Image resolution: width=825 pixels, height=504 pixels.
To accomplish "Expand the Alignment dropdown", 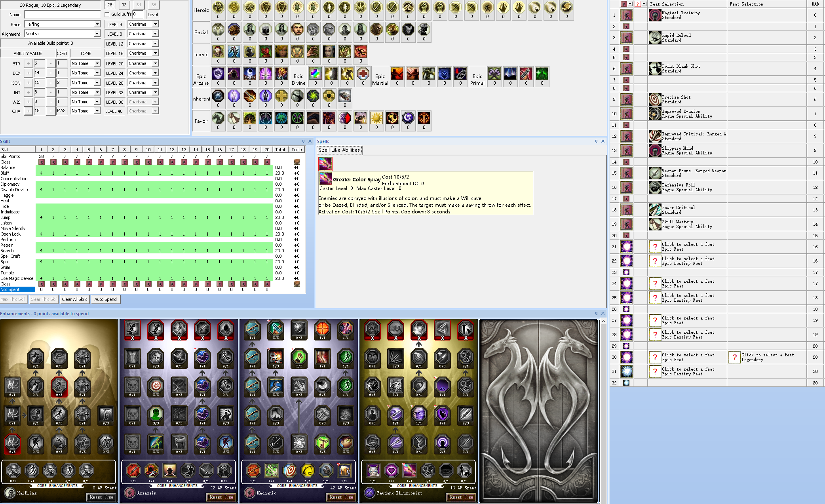I will coord(62,34).
